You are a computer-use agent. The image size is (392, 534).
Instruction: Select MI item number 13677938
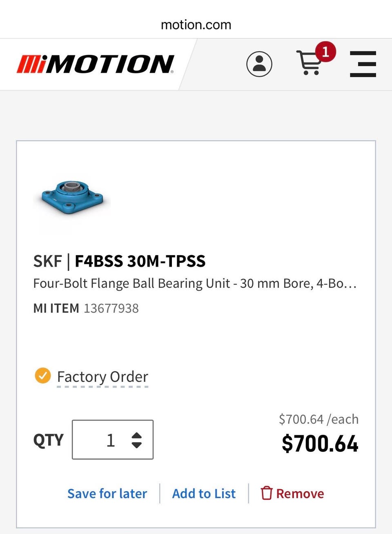[111, 308]
